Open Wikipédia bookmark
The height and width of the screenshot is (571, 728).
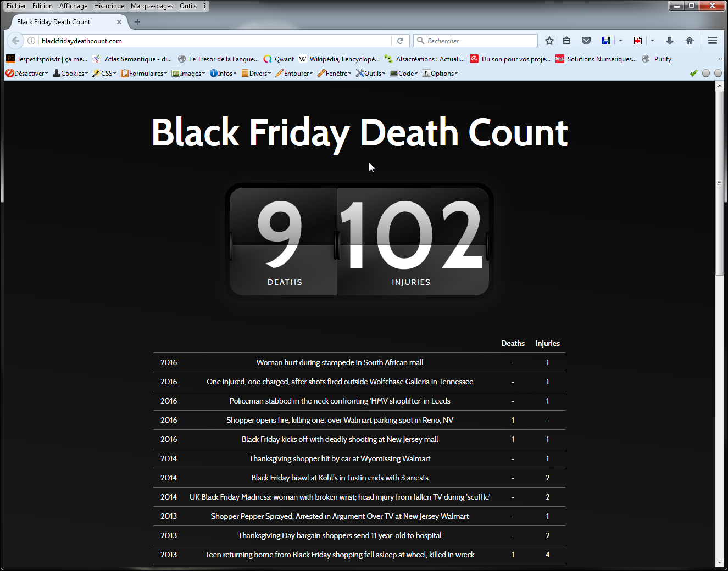[339, 59]
